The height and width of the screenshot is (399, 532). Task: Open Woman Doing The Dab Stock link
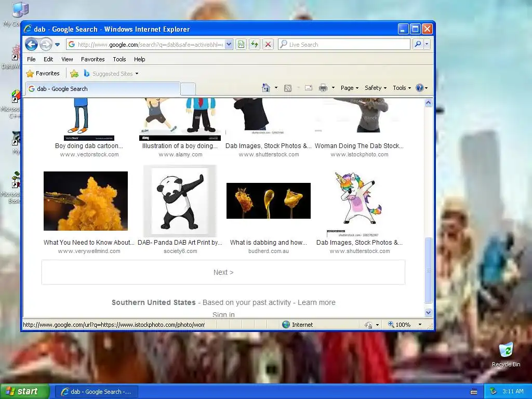click(x=360, y=146)
